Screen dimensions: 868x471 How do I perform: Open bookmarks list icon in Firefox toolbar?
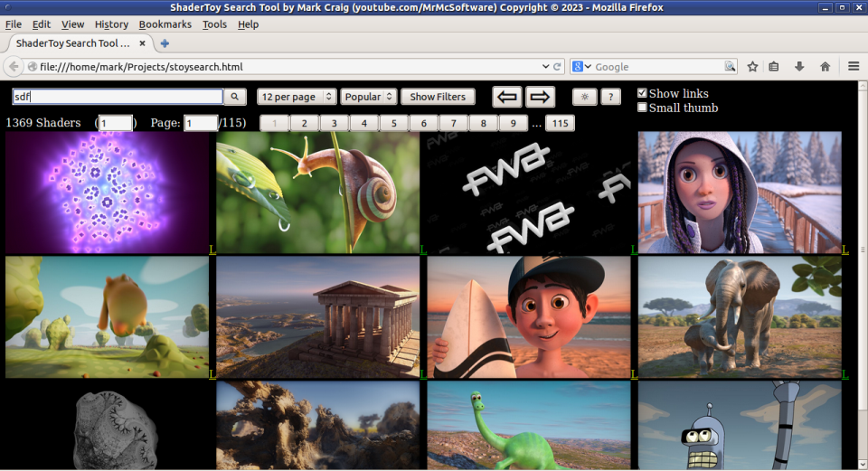tap(774, 66)
